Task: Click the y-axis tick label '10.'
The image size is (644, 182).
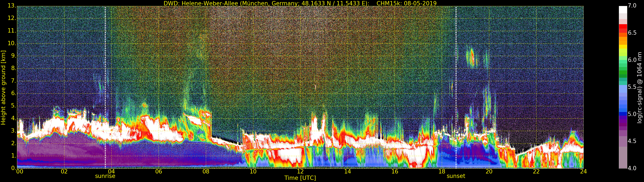Action: pos(12,43)
